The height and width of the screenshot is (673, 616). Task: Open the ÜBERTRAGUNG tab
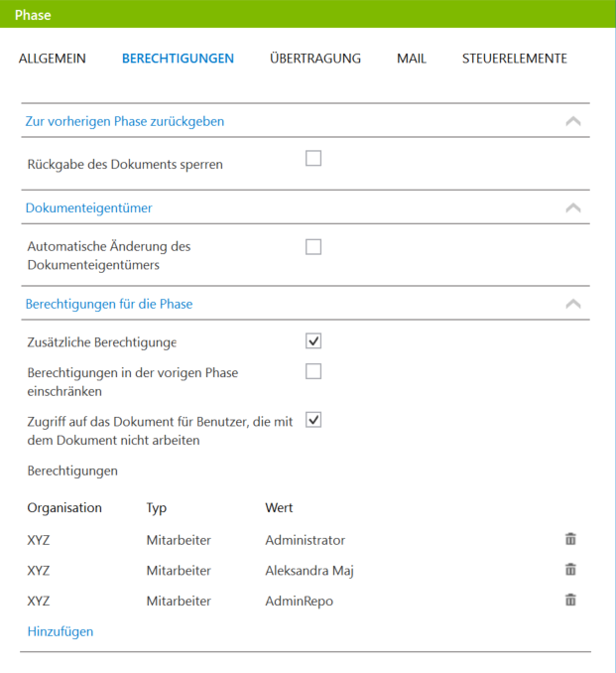point(315,59)
